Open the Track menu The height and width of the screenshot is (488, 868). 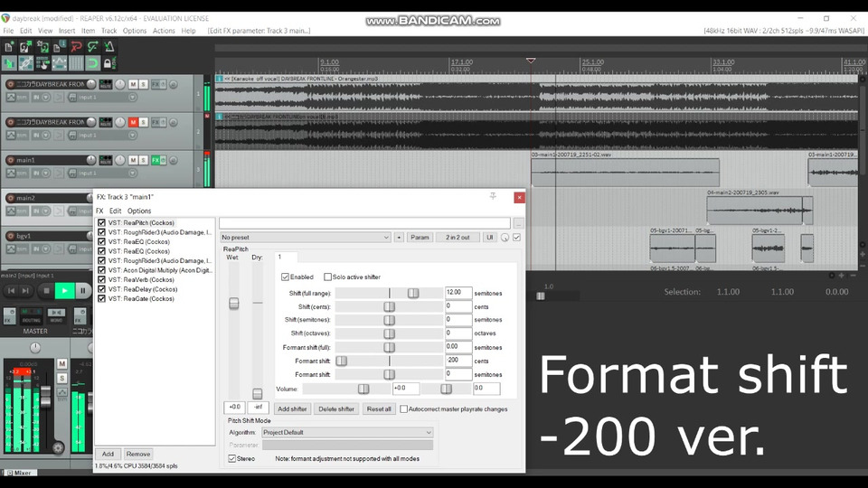(109, 31)
